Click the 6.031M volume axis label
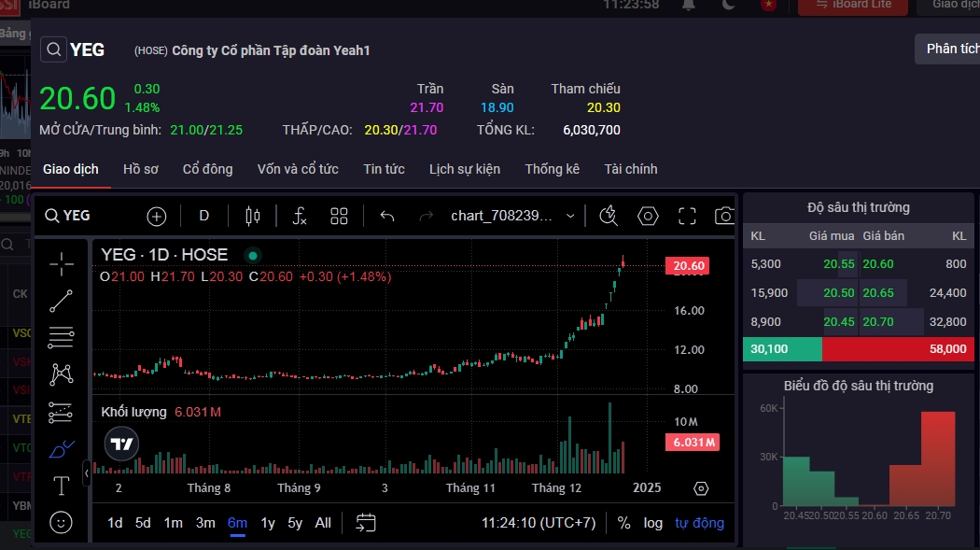Image resolution: width=980 pixels, height=550 pixels. click(x=693, y=443)
